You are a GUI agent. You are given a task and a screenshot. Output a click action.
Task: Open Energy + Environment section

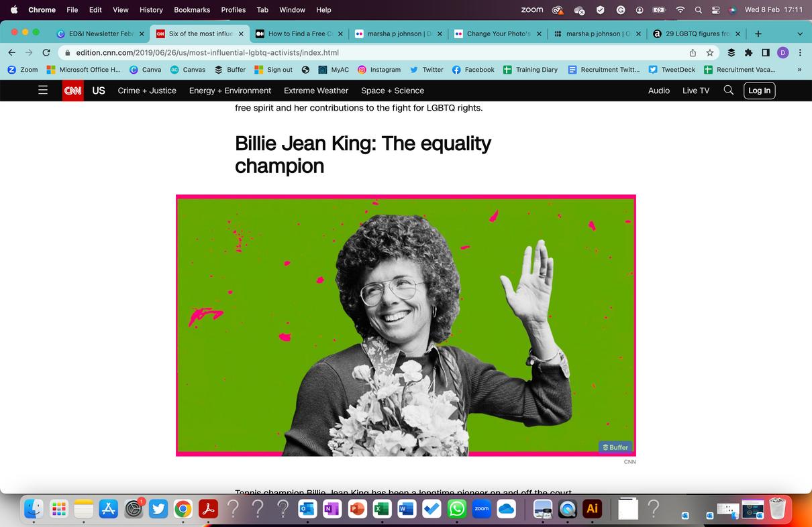pos(230,91)
